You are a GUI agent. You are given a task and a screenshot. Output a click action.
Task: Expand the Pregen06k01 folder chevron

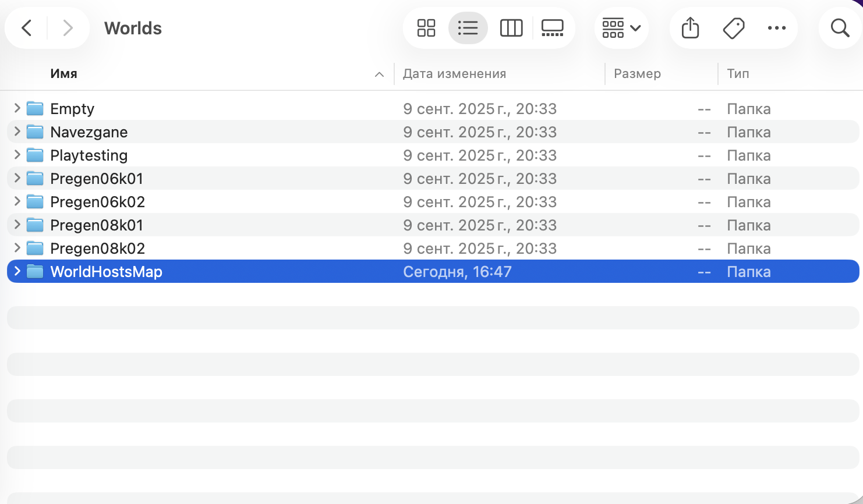(17, 178)
